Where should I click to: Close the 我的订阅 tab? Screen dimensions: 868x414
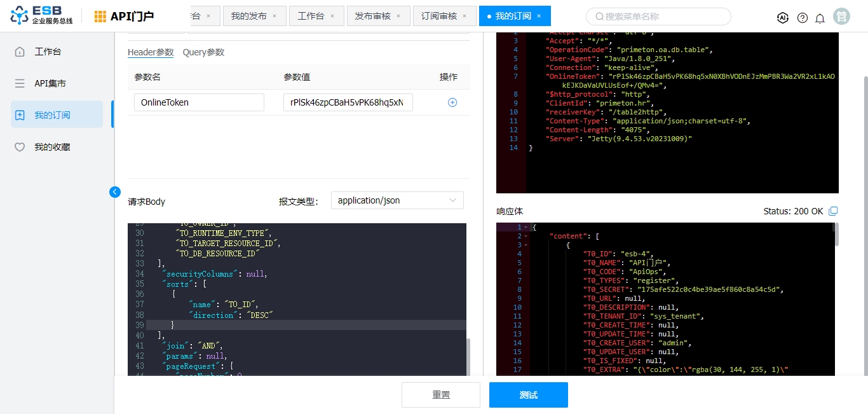539,16
